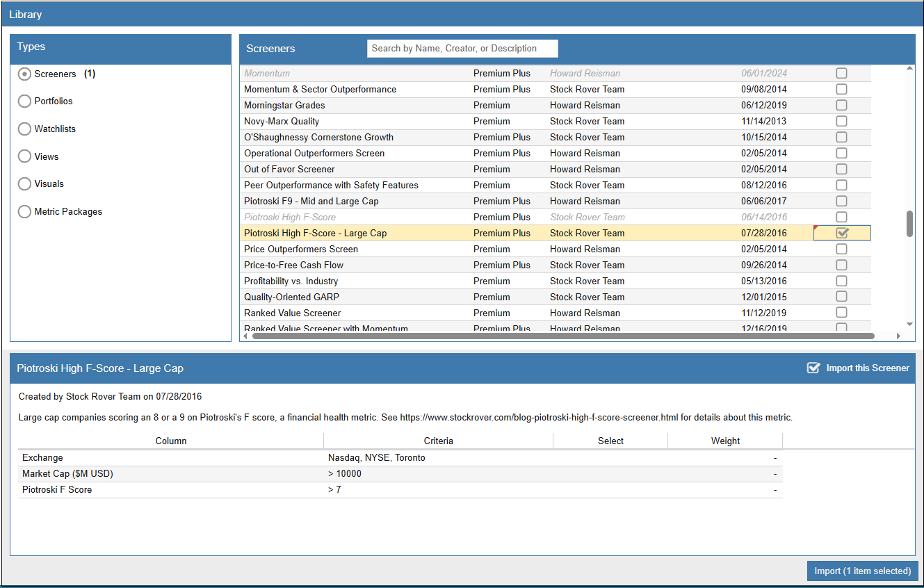Screen dimensions: 924x588
Task: Click the horizontal scrollbar right arrow
Action: tap(898, 336)
